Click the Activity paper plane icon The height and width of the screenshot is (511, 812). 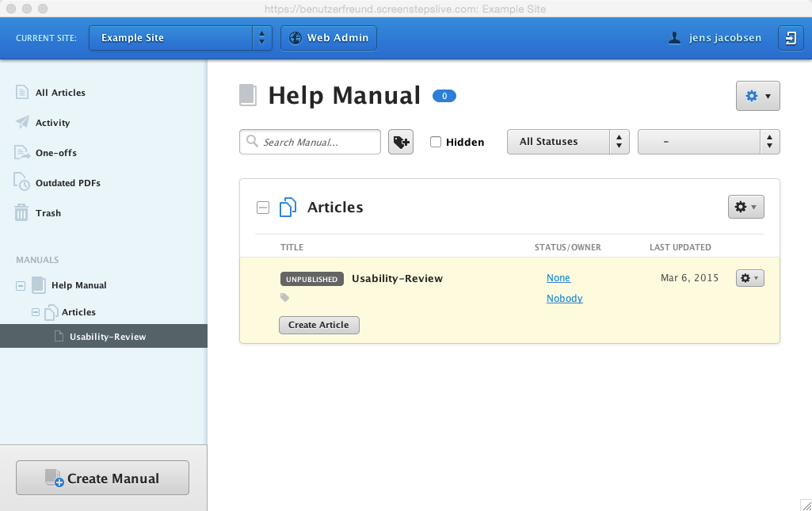[x=22, y=122]
